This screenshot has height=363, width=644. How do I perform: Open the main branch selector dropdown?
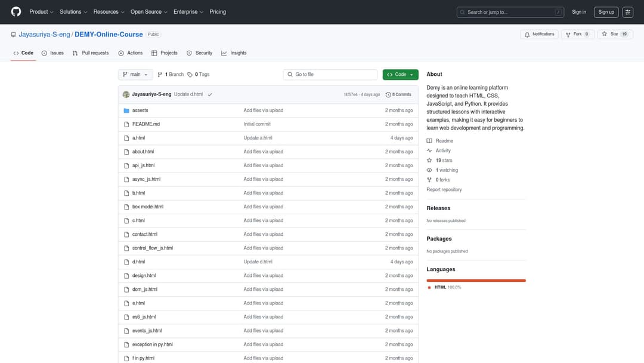tap(135, 75)
